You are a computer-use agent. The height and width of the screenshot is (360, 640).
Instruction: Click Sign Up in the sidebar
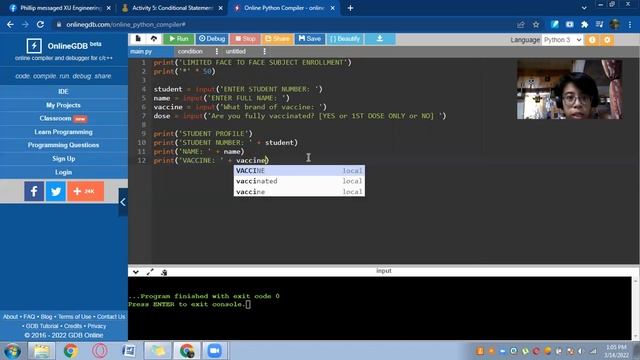point(63,158)
